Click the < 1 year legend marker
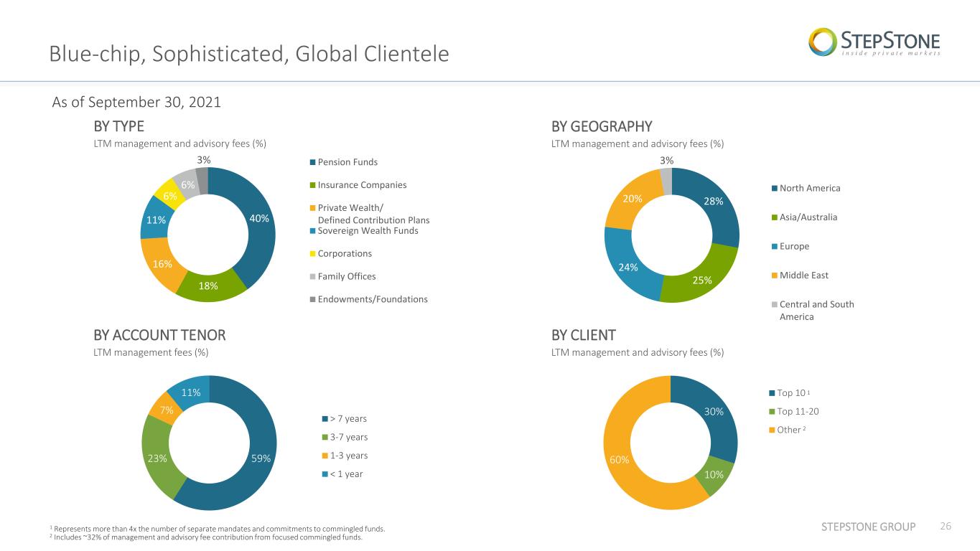The image size is (980, 551). point(325,474)
